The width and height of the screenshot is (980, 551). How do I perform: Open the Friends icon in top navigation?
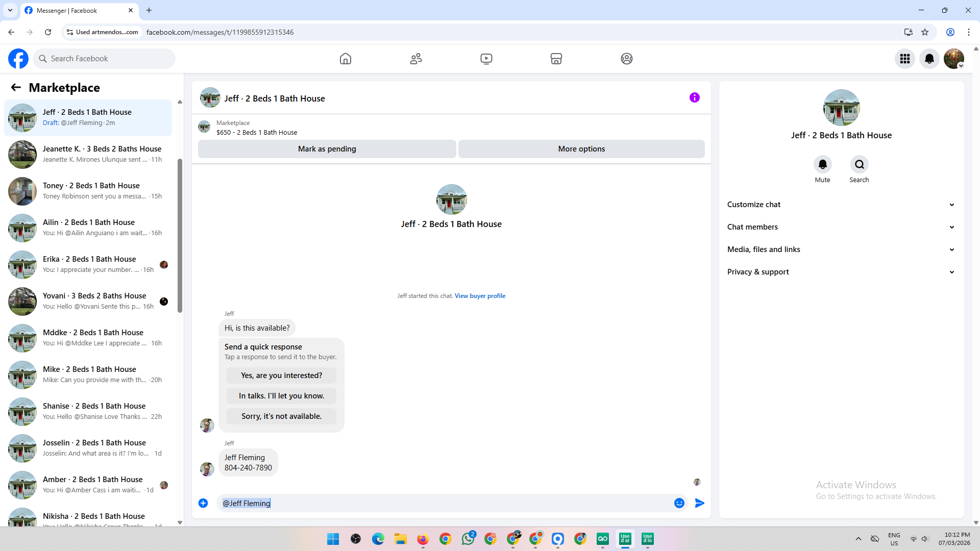pyautogui.click(x=416, y=59)
